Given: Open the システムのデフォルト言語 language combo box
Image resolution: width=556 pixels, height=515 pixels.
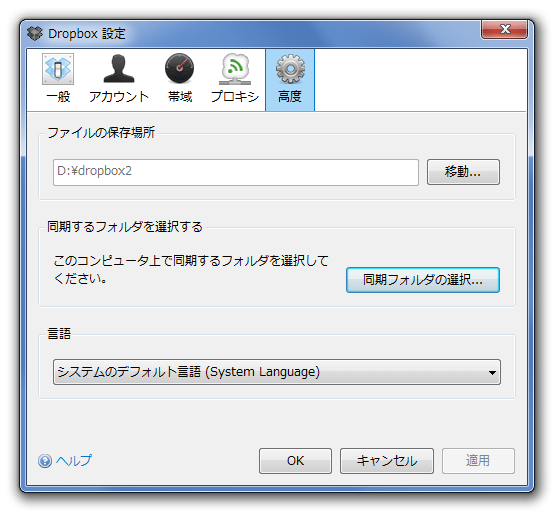Looking at the screenshot, I should [x=277, y=372].
